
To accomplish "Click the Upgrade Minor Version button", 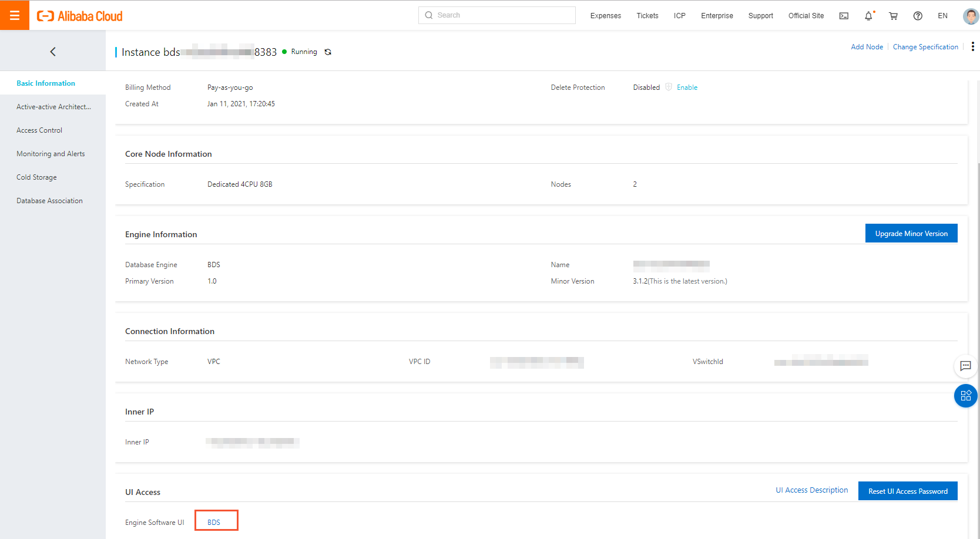I will 911,233.
